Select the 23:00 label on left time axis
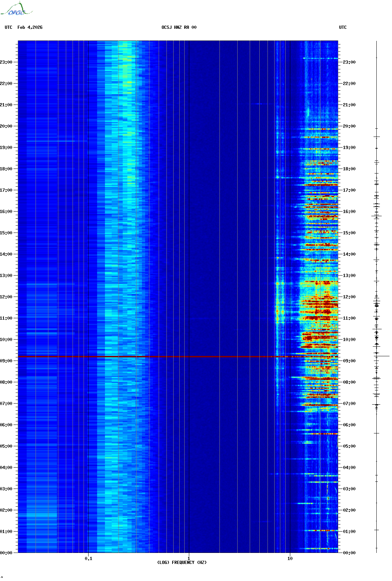The height and width of the screenshot is (581, 392). coord(6,62)
